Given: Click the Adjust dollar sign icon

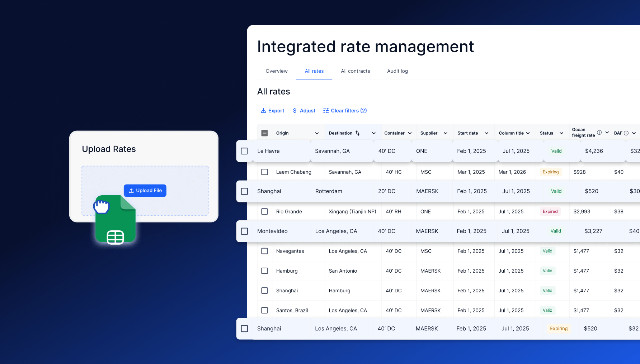Looking at the screenshot, I should (295, 111).
